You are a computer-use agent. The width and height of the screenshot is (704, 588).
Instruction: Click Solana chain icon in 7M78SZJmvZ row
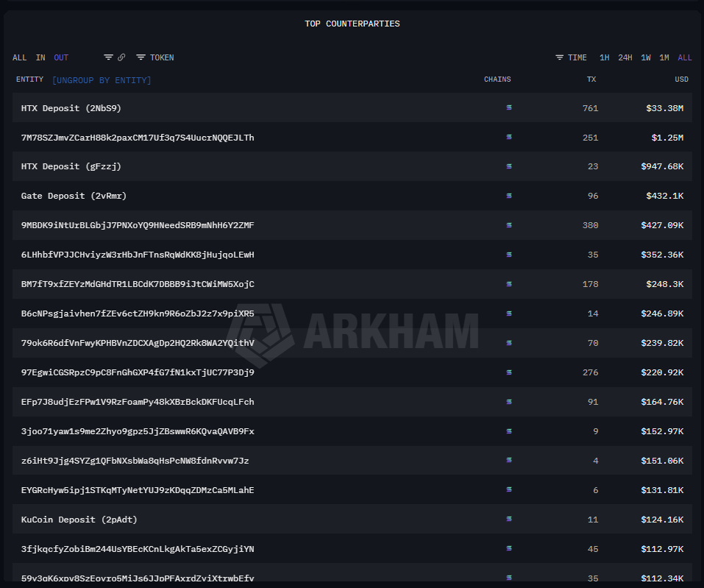[509, 137]
